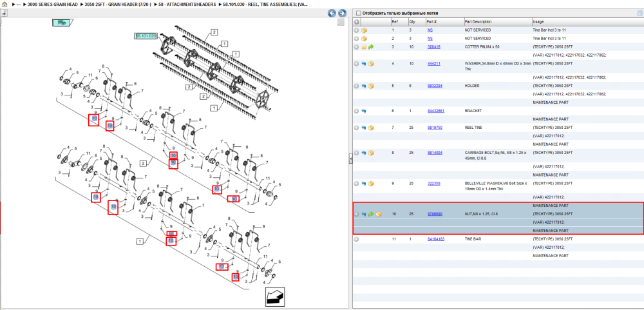Go to the home page icon
Screen dimensions: 644x310
click(x=4, y=4)
